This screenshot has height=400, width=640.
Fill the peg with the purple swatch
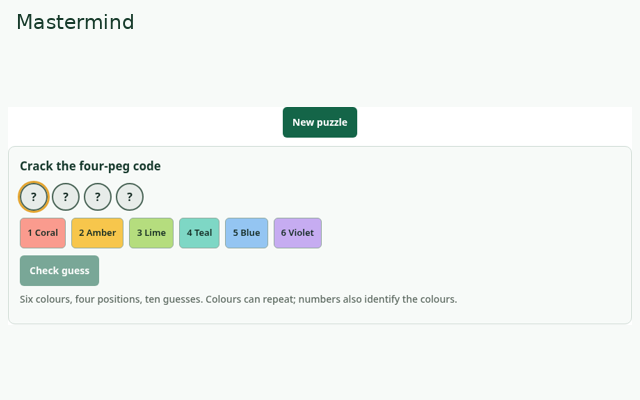pos(298,233)
